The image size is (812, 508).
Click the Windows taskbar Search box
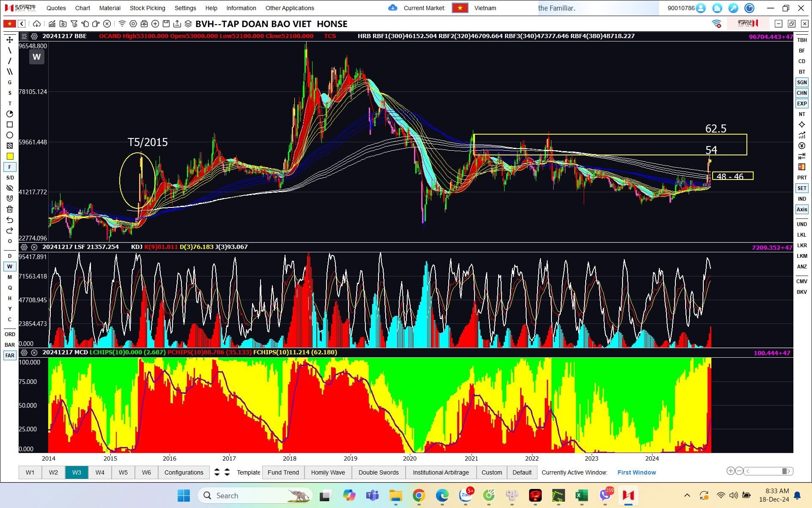(x=255, y=495)
